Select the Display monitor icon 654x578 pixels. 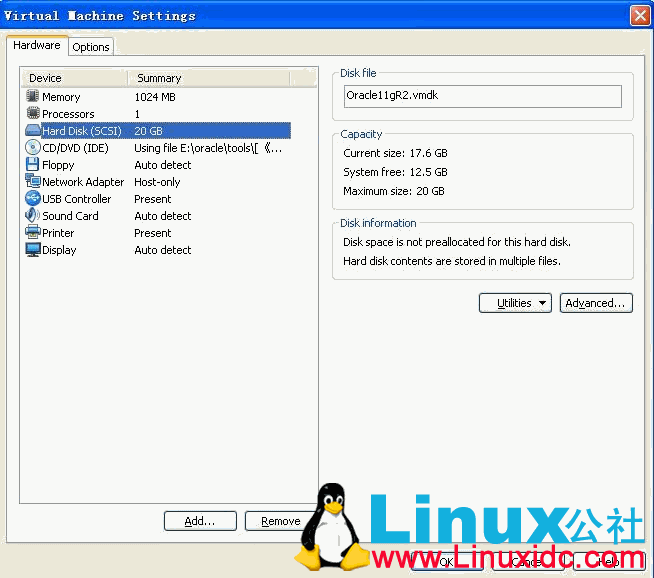pos(33,250)
